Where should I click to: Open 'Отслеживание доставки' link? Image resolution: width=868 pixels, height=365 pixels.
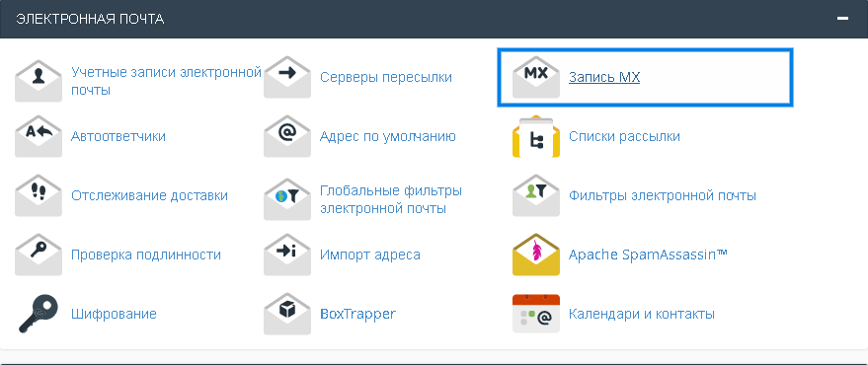click(149, 195)
